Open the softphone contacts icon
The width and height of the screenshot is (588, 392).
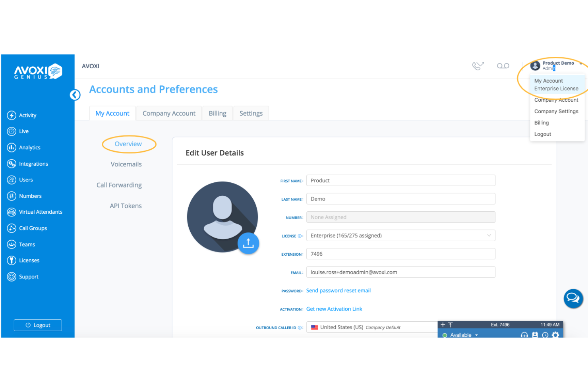coord(535,335)
